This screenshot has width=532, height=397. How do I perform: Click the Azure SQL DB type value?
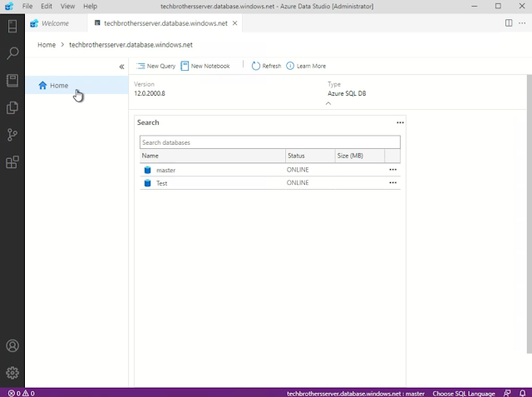coord(347,93)
